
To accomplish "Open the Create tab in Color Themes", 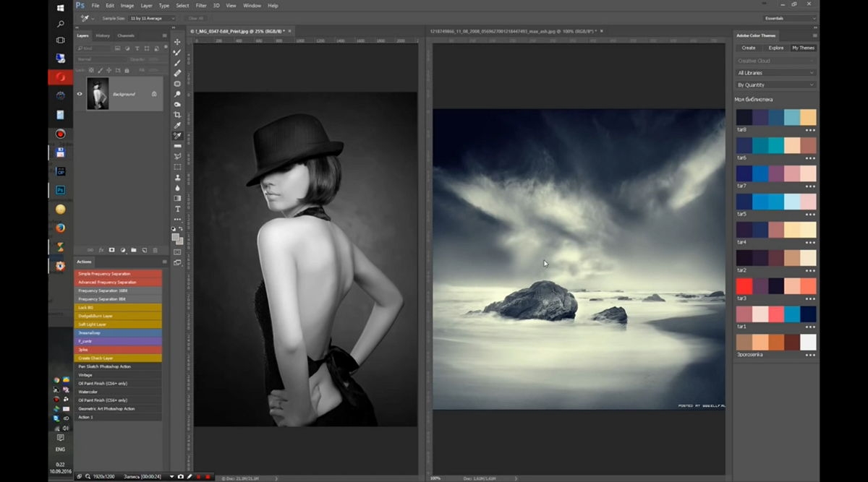I will (x=749, y=48).
